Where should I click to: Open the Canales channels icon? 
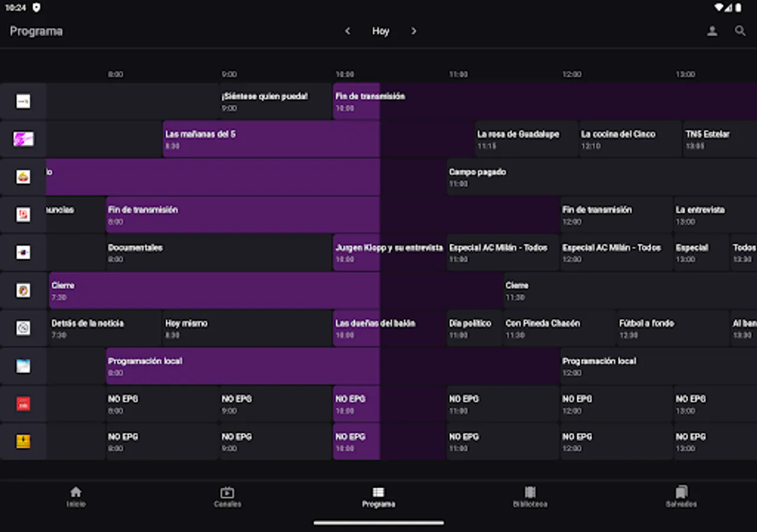click(x=228, y=495)
